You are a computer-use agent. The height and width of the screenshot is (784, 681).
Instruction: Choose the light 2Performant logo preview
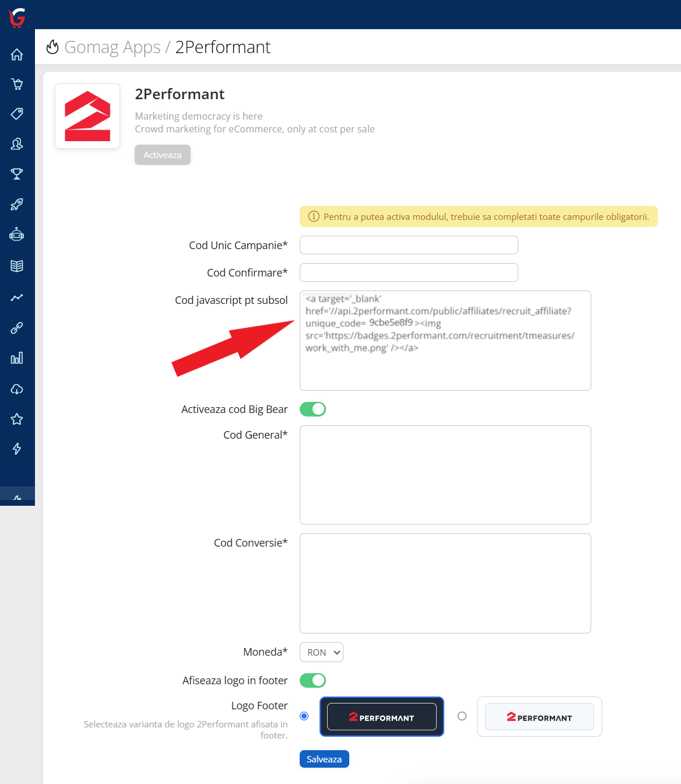coord(539,716)
